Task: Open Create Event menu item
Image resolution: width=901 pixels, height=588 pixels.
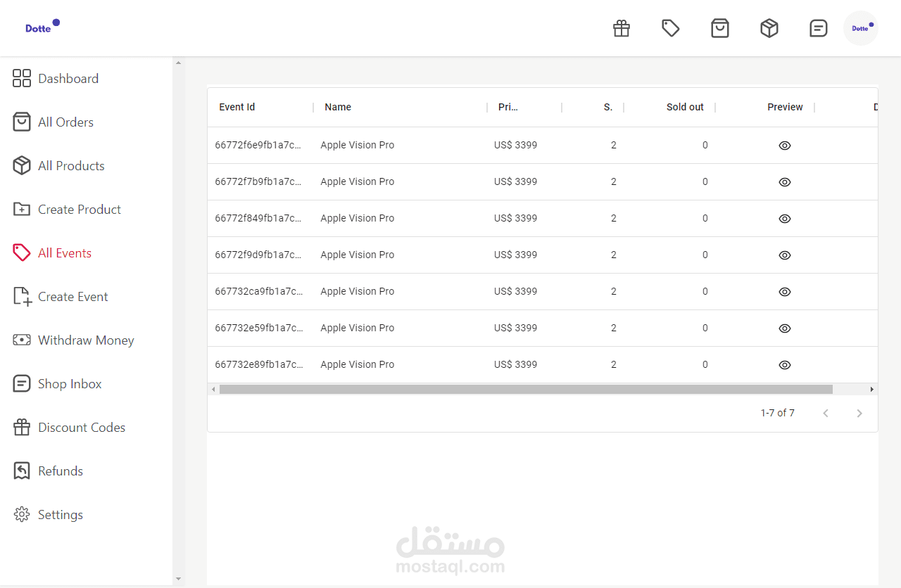Action: (73, 297)
